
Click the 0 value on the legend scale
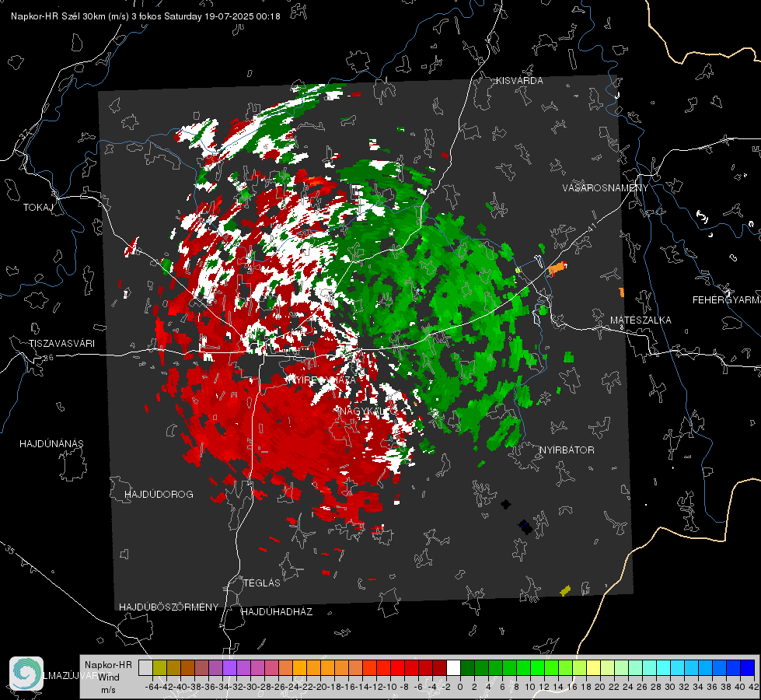(x=460, y=687)
